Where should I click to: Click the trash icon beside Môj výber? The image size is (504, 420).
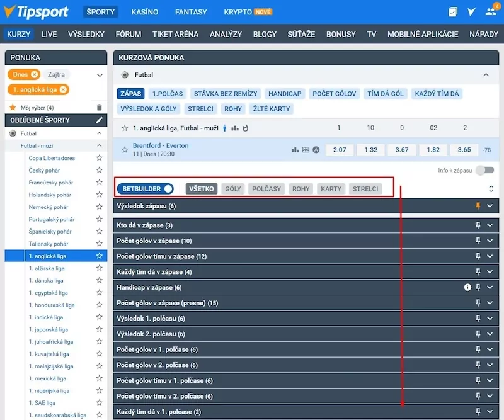100,107
